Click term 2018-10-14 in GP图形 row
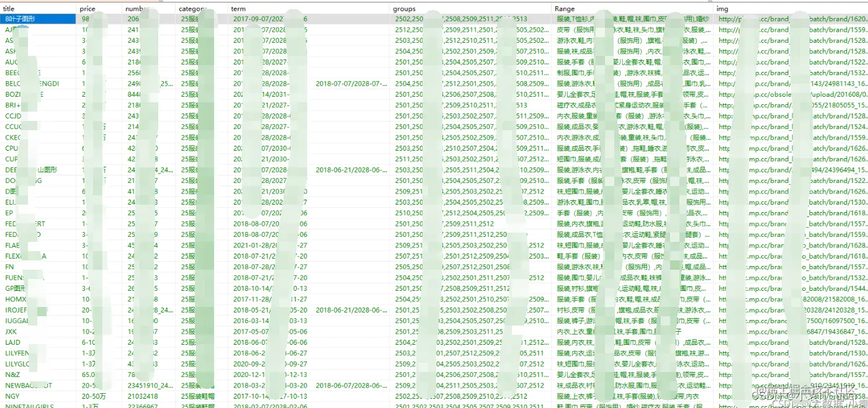The width and height of the screenshot is (868, 408). point(270,288)
